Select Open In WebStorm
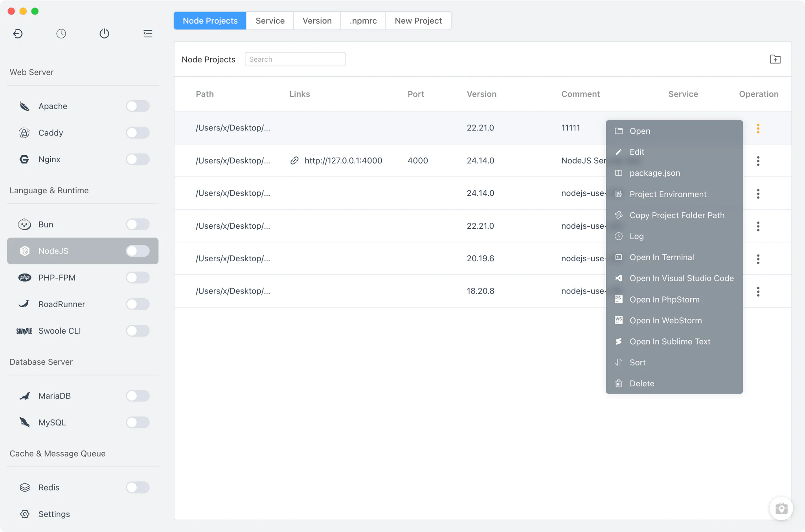The image size is (805, 532). 674,320
